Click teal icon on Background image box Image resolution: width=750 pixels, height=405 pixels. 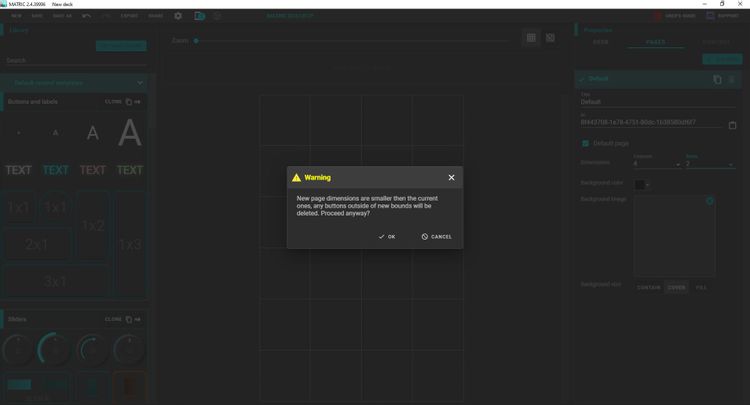710,201
